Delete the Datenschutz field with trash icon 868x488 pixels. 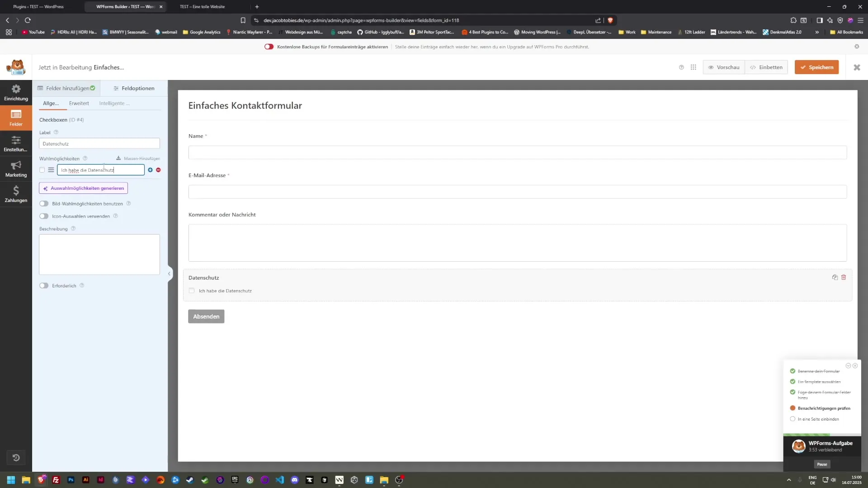tap(844, 277)
